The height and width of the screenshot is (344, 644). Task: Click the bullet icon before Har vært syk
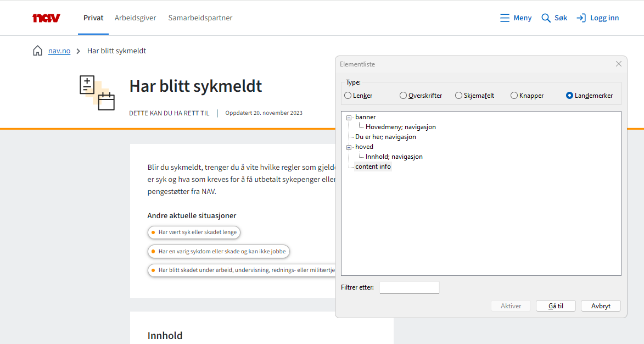pyautogui.click(x=152, y=232)
